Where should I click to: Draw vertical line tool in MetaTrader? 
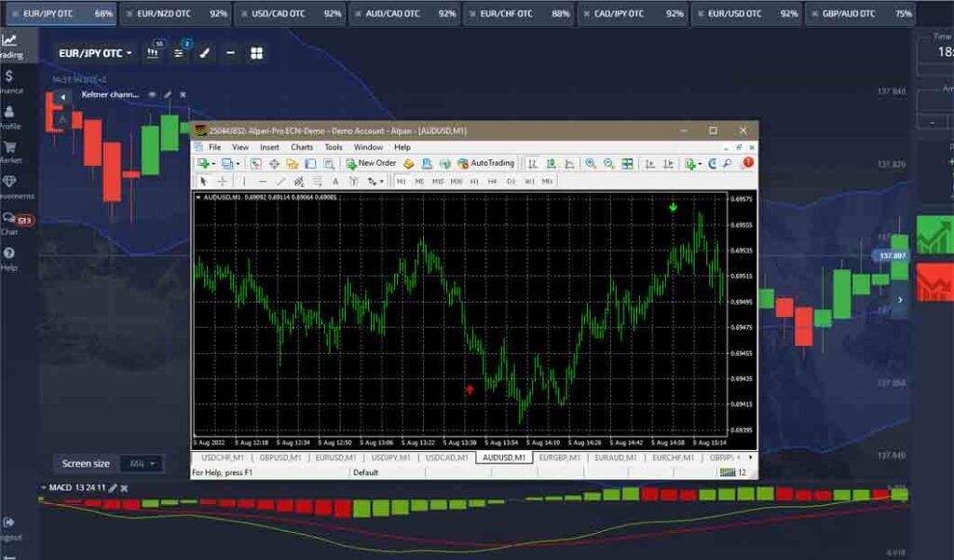[244, 182]
